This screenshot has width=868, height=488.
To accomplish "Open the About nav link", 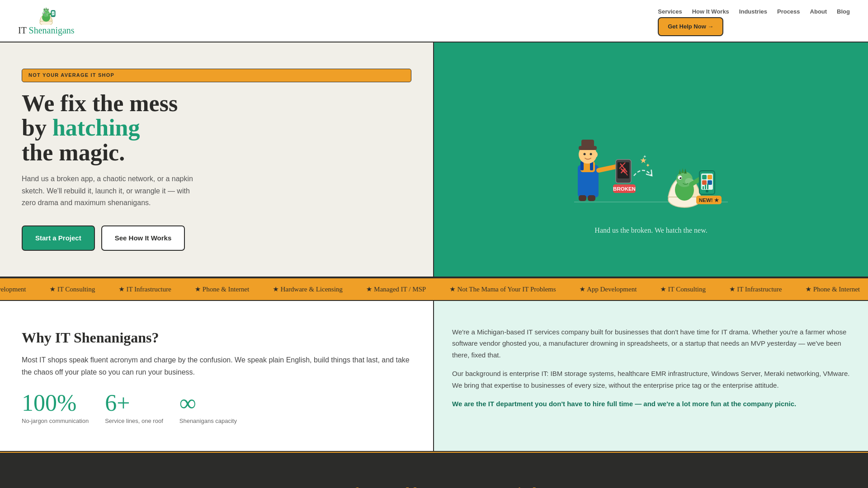I will [818, 12].
